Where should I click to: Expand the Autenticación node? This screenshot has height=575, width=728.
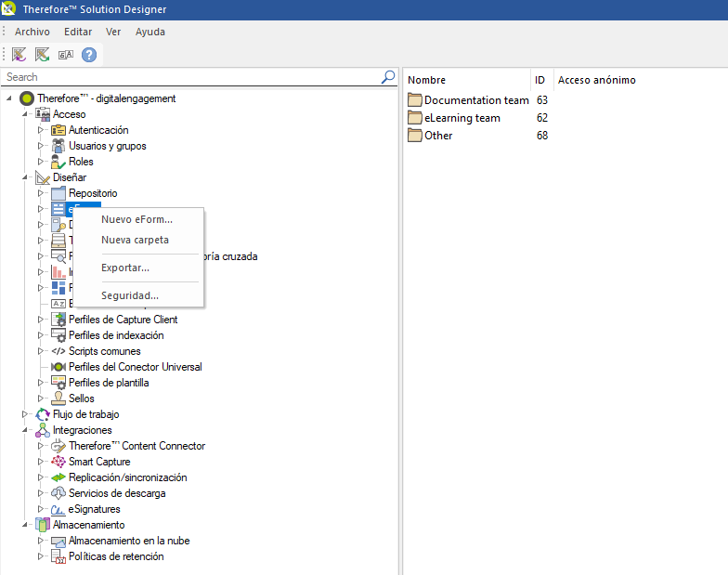41,130
